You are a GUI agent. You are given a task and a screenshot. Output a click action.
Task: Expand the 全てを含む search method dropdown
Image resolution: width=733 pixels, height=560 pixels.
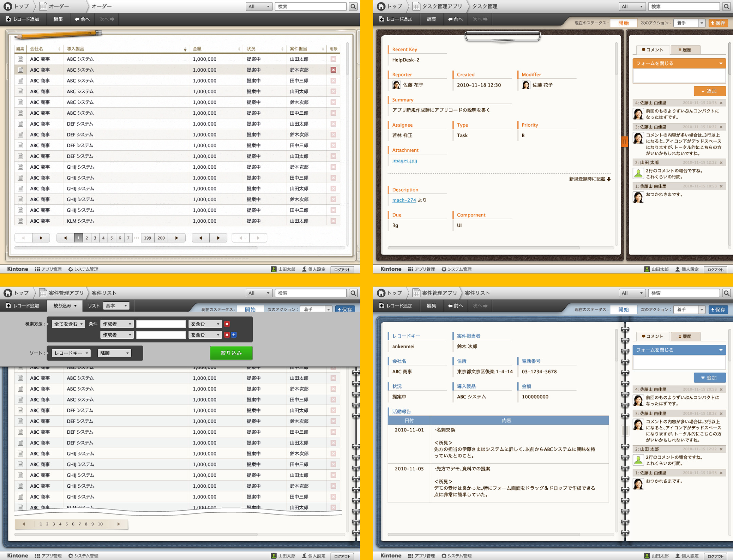pos(69,324)
